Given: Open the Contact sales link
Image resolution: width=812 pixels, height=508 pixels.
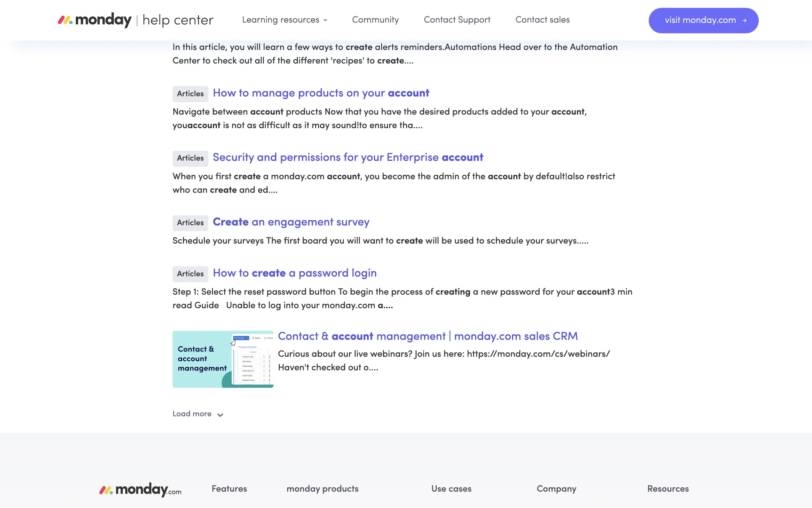Looking at the screenshot, I should click(542, 20).
